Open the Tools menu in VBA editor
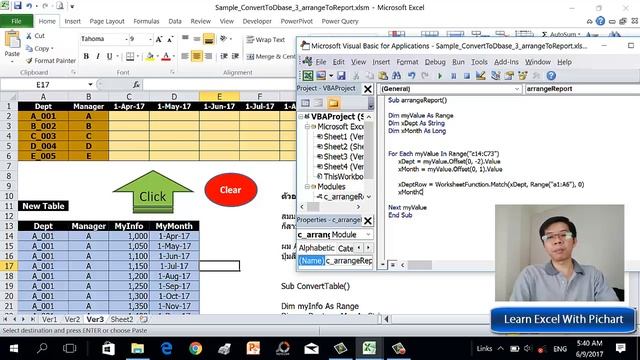 (479, 62)
